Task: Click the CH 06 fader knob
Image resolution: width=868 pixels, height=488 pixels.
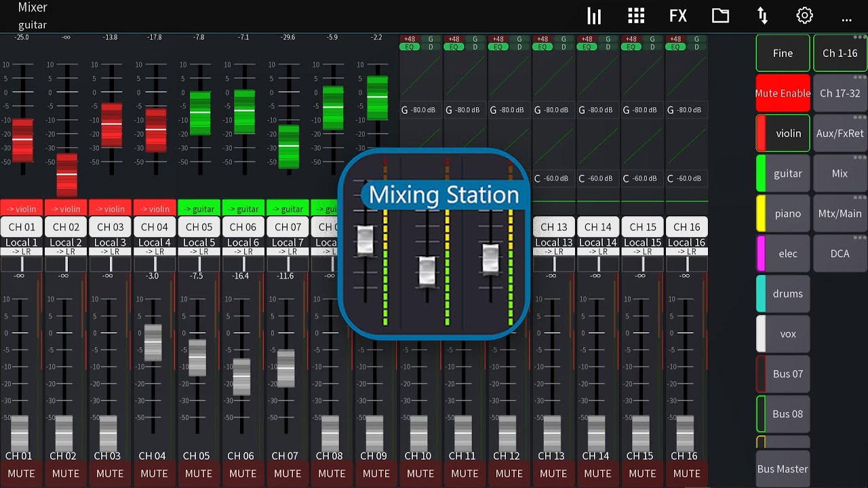Action: point(241,377)
